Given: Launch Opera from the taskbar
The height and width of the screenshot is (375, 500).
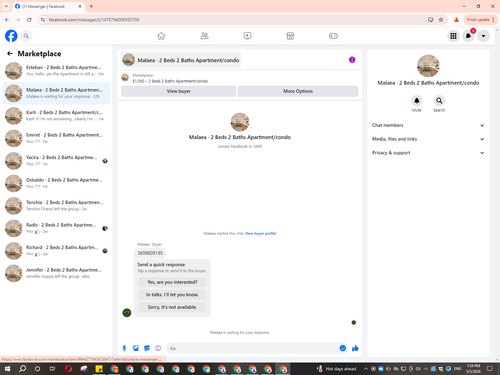Looking at the screenshot, I should (68, 369).
